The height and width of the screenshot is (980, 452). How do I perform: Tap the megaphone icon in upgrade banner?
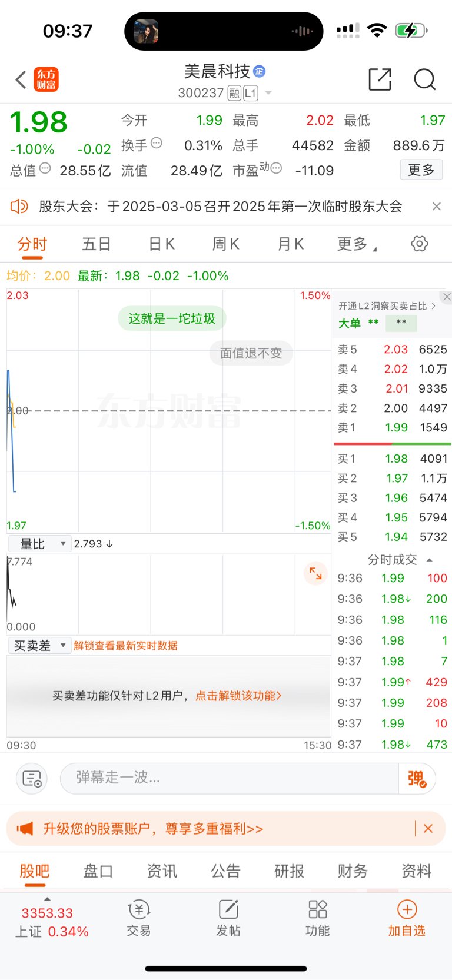click(x=25, y=829)
